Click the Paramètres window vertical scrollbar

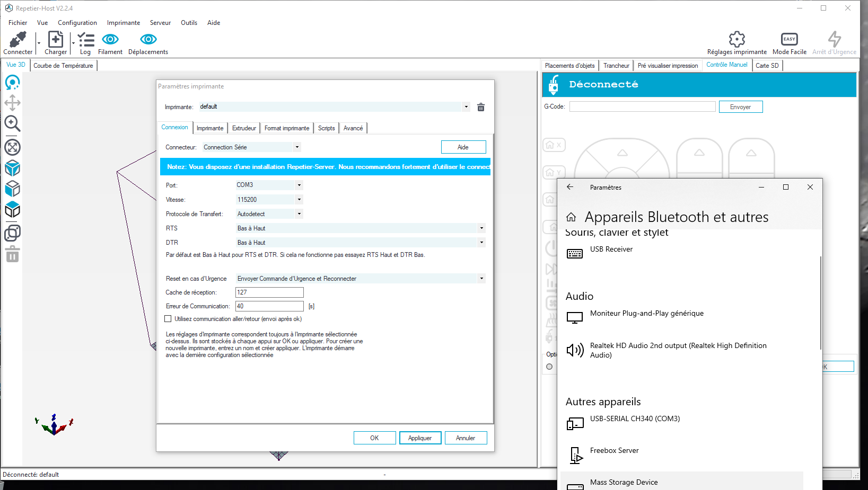(x=820, y=303)
